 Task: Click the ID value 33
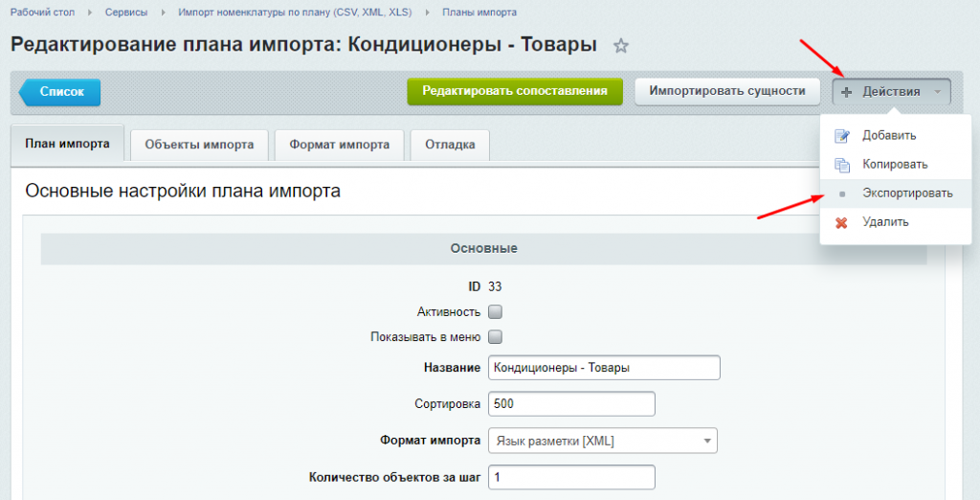pos(495,286)
